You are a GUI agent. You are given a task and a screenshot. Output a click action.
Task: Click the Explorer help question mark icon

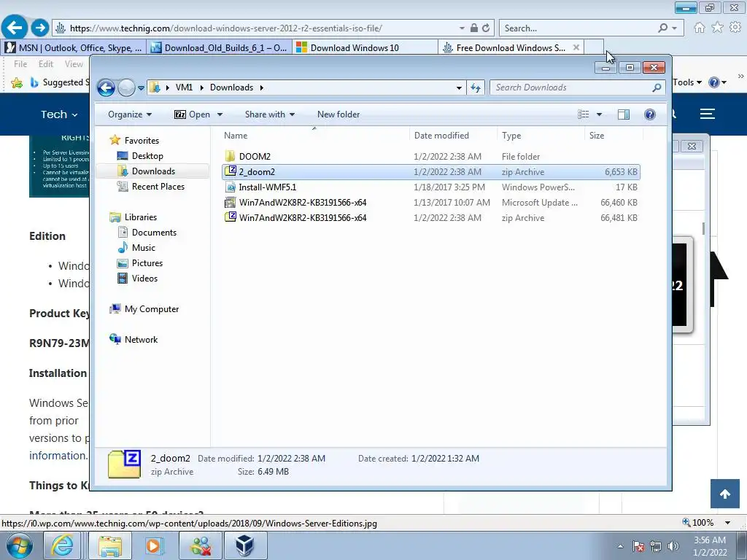click(650, 114)
